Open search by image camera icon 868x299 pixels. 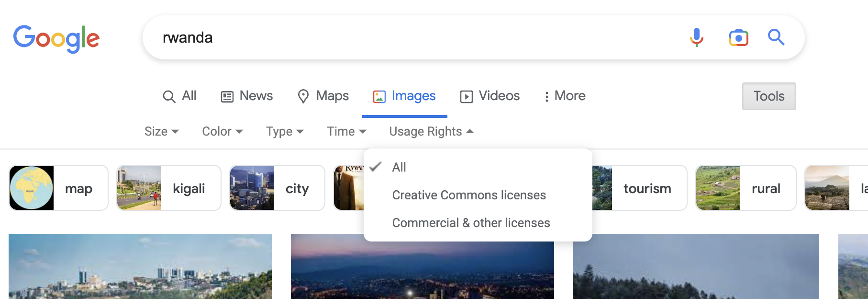(x=738, y=37)
